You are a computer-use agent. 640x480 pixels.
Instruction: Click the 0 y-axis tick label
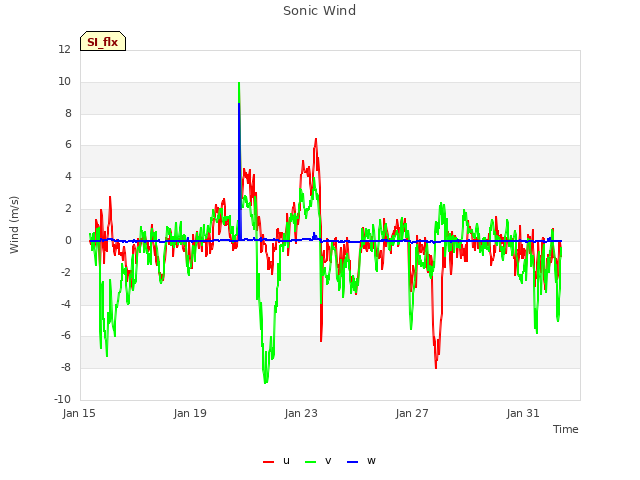(68, 241)
